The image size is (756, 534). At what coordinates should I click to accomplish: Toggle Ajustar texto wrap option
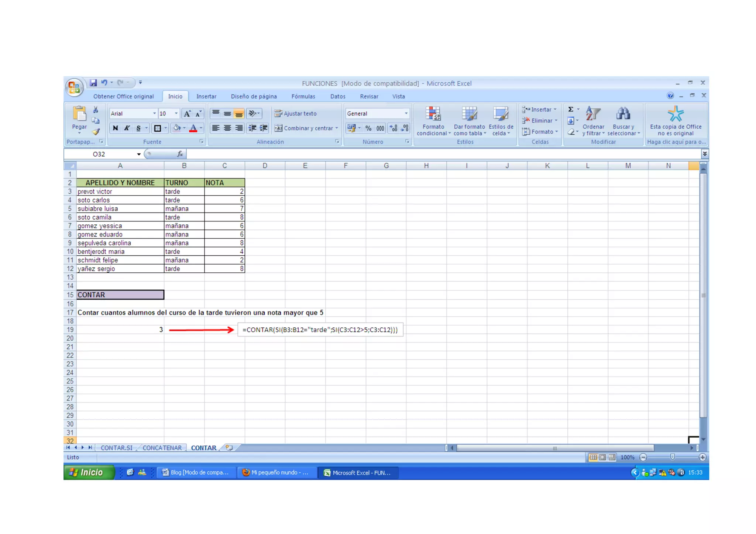click(296, 114)
